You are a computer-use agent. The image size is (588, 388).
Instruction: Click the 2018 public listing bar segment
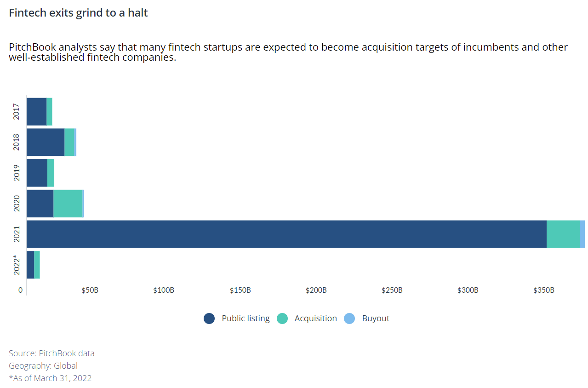pyautogui.click(x=46, y=142)
